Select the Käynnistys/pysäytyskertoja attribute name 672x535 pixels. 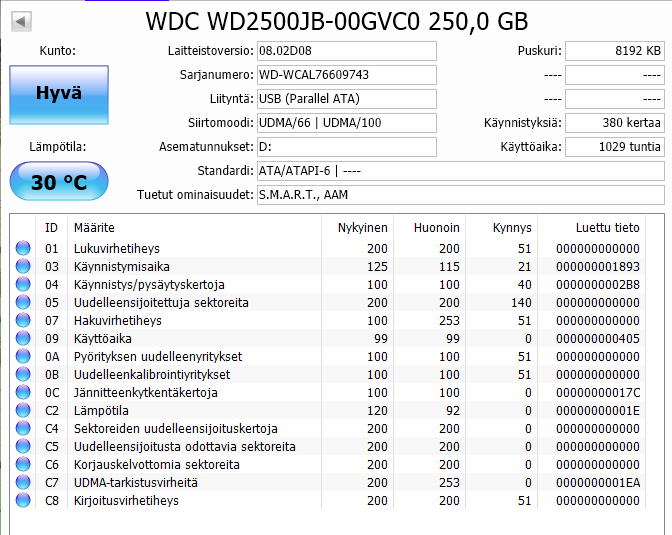point(149,285)
